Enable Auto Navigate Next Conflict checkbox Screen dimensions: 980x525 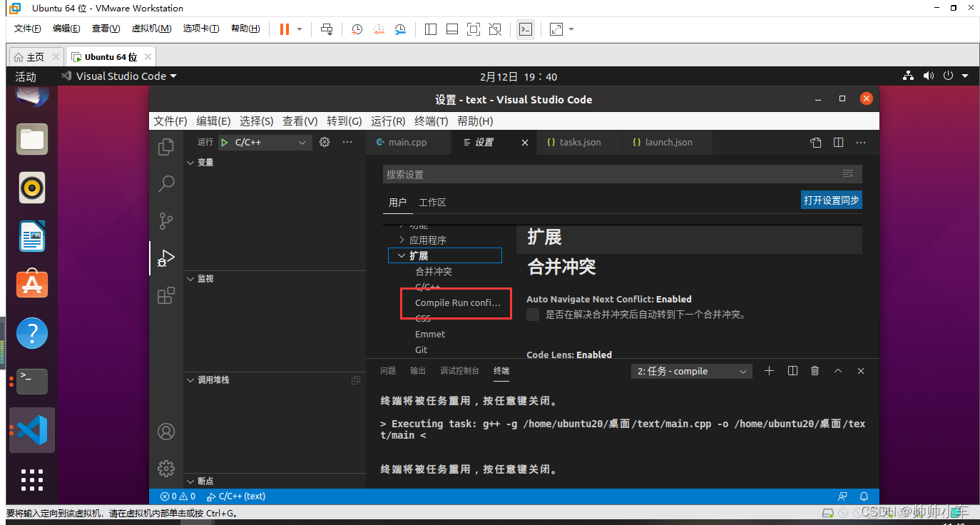533,315
